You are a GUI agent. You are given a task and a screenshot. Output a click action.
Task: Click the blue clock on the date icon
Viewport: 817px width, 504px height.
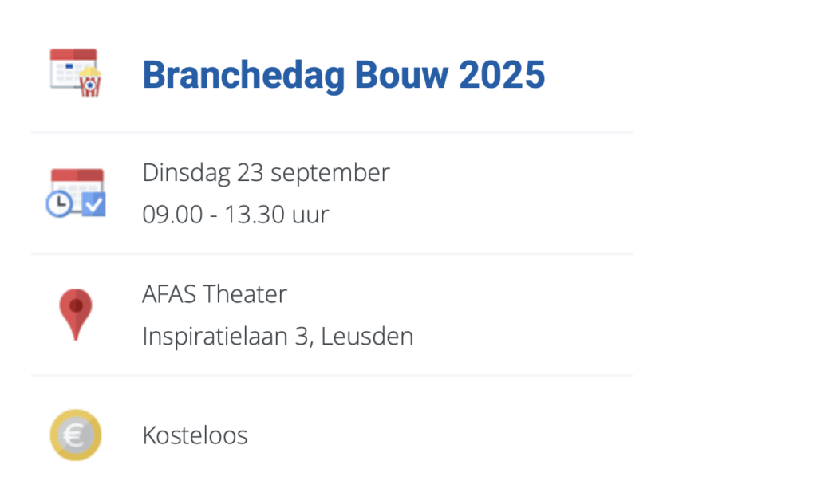[x=58, y=204]
